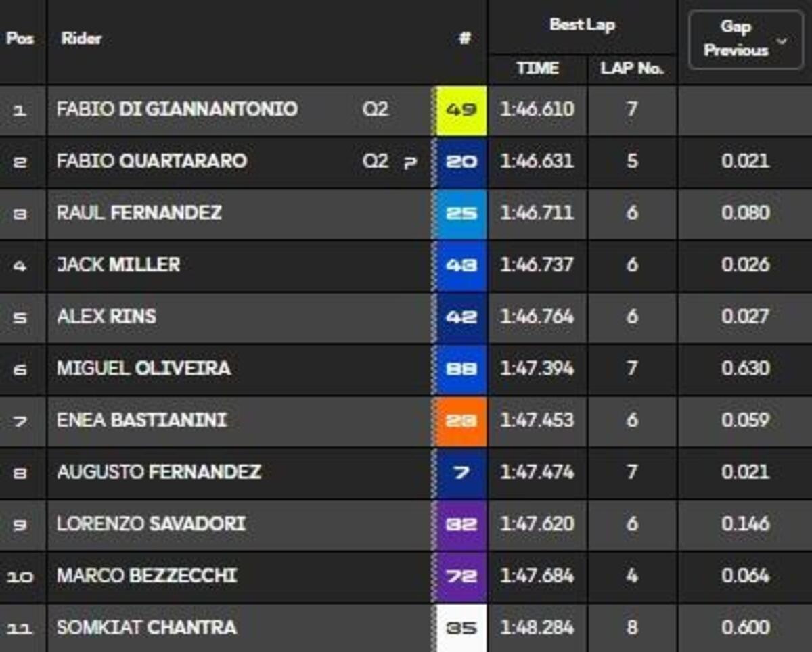Click the dark blue number 20 badge
This screenshot has height=652, width=812.
point(461,162)
